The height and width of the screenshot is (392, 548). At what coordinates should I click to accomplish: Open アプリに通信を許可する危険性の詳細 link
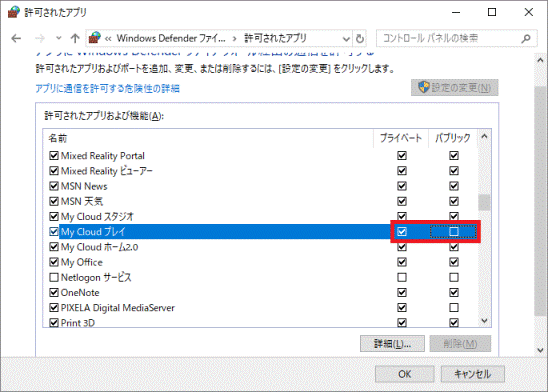[108, 88]
